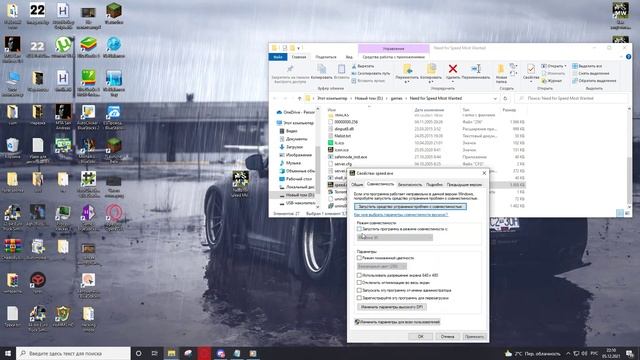Collapse the ribbon using the chevron near Help

[x=622, y=57]
